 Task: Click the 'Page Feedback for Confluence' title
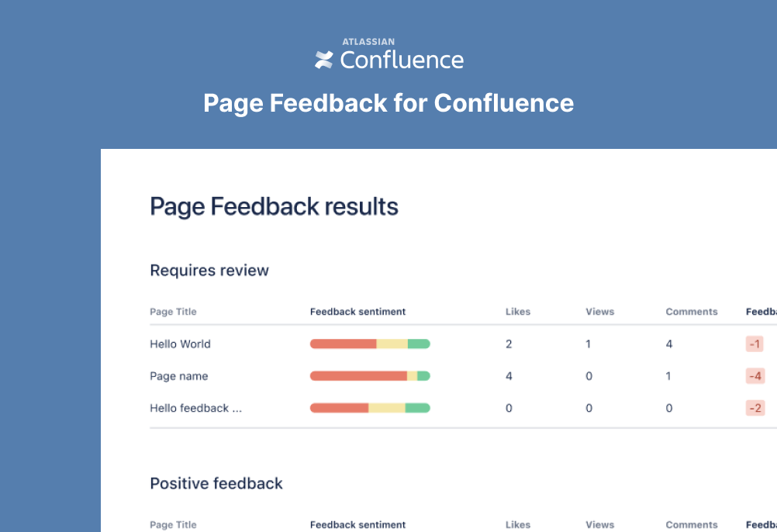[388, 103]
